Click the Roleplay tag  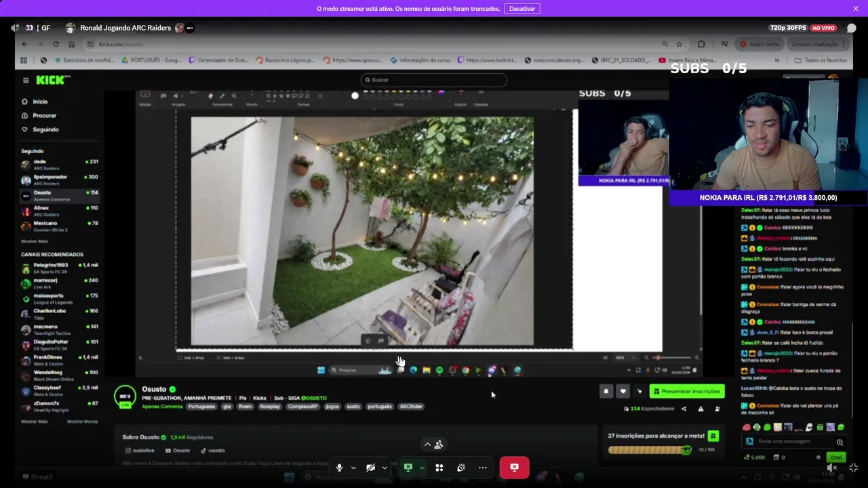pos(270,407)
